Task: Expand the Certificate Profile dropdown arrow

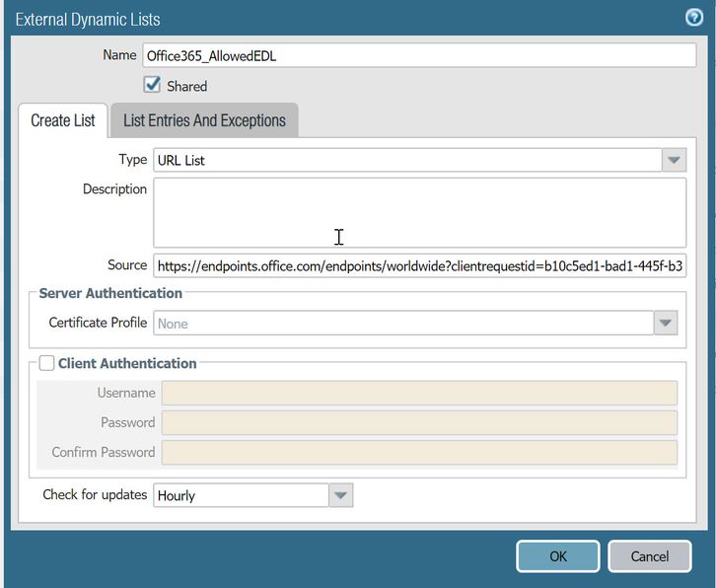Action: point(666,323)
